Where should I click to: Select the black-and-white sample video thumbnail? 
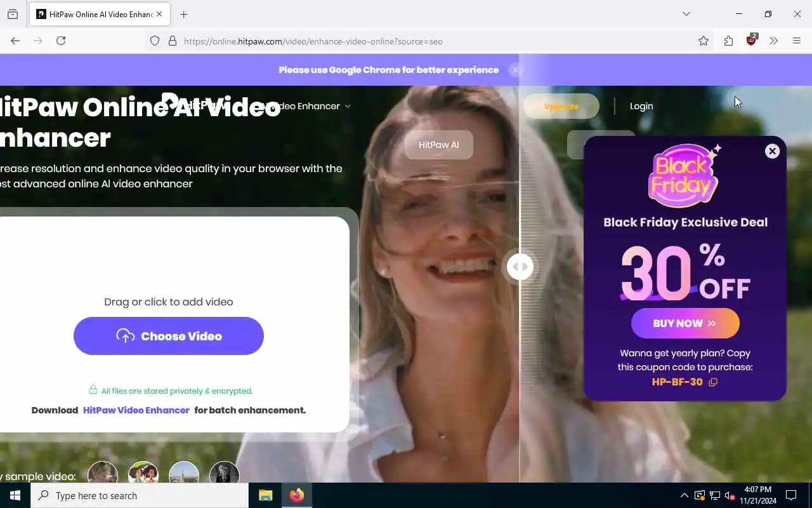[225, 473]
